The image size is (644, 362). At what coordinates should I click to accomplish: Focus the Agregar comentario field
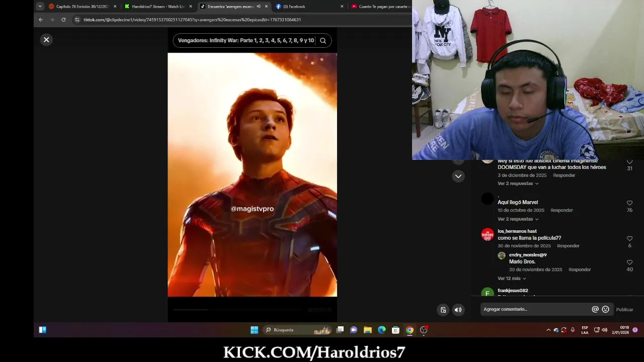(535, 309)
